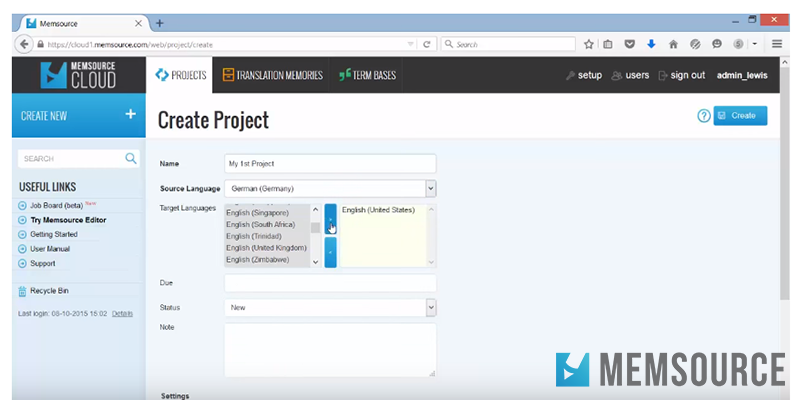This screenshot has height=400, width=800.
Task: Select English (United Kingdom) in target list
Action: 266,248
